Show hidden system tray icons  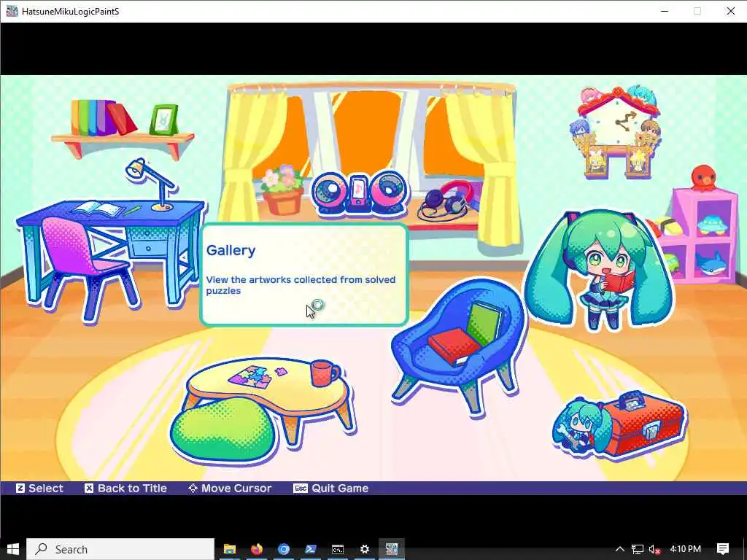(x=620, y=549)
